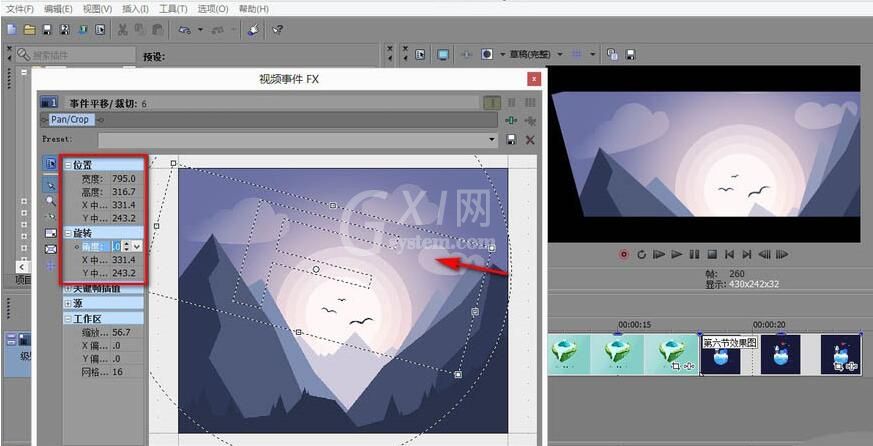The image size is (873, 446).
Task: Toggle the single-pane FX layout view button
Action: pyautogui.click(x=492, y=102)
